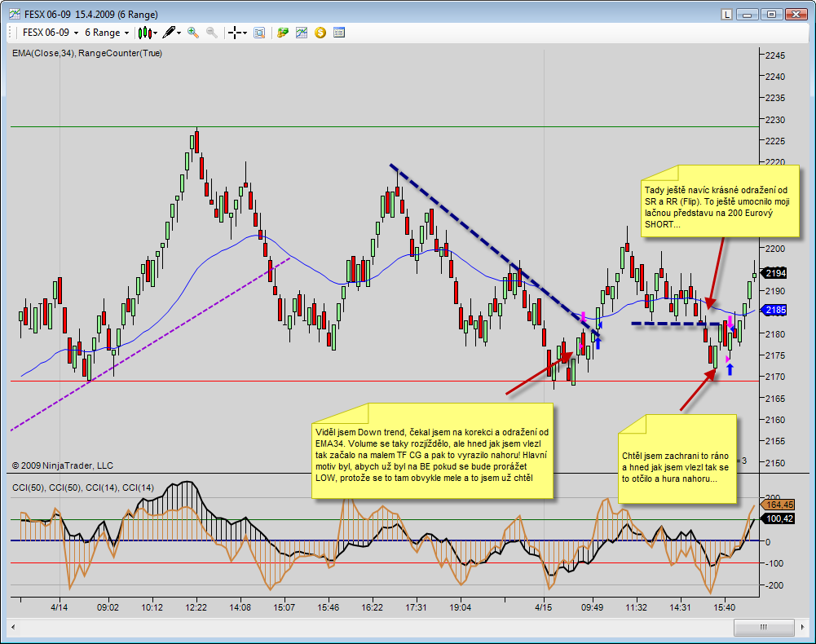
Task: Close the FESX chart window
Action: click(x=796, y=15)
